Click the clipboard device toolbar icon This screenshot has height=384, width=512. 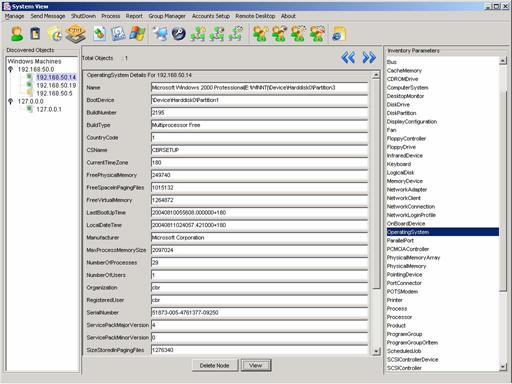point(35,34)
